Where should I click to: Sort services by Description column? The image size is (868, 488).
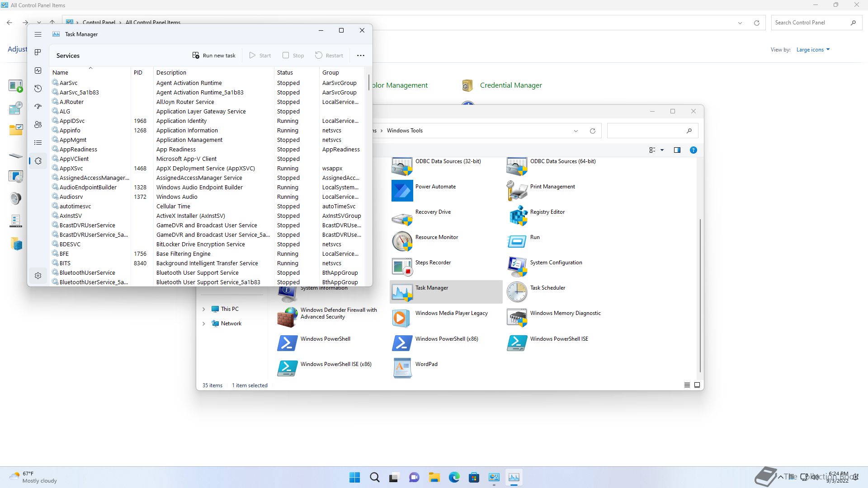pyautogui.click(x=214, y=72)
